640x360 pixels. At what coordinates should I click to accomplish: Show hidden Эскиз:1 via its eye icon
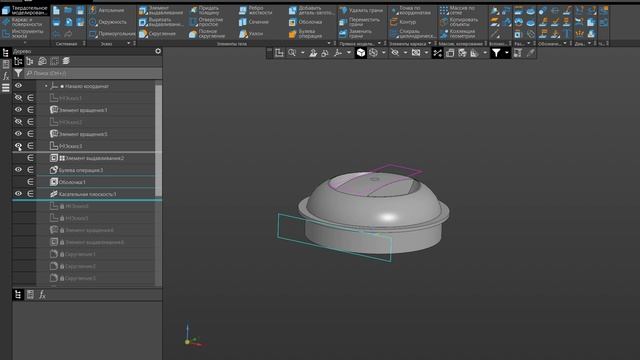18,98
